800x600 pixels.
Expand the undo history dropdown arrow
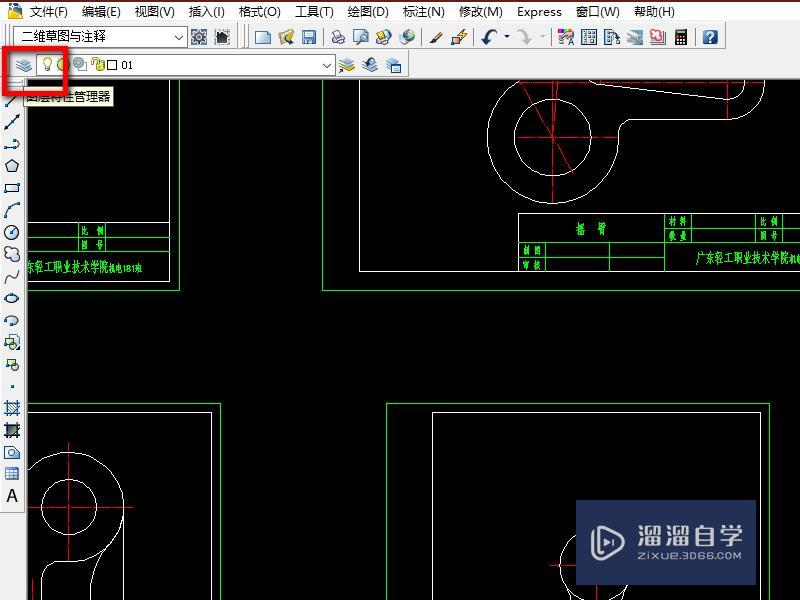tap(507, 37)
